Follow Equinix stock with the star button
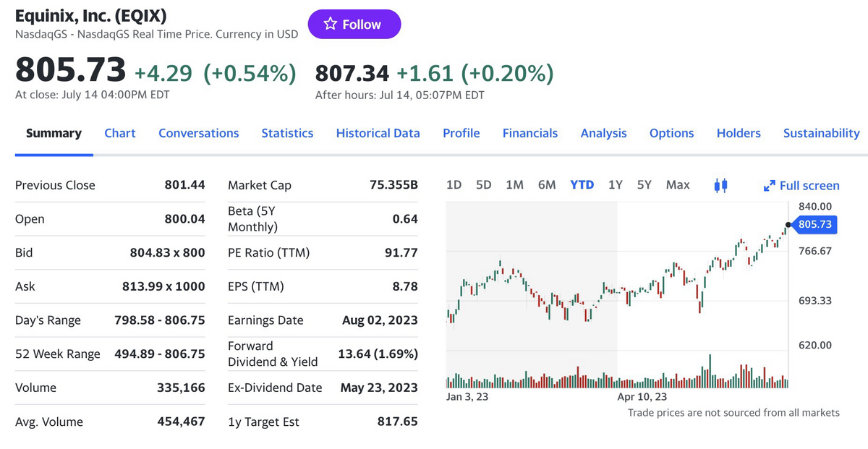This screenshot has width=868, height=449. click(x=354, y=24)
